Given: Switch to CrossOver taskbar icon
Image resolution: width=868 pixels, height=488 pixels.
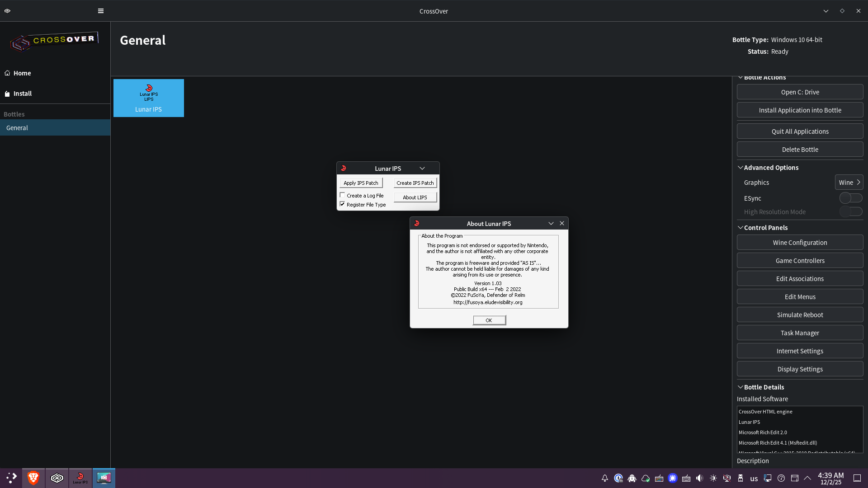Looking at the screenshot, I should (57, 478).
